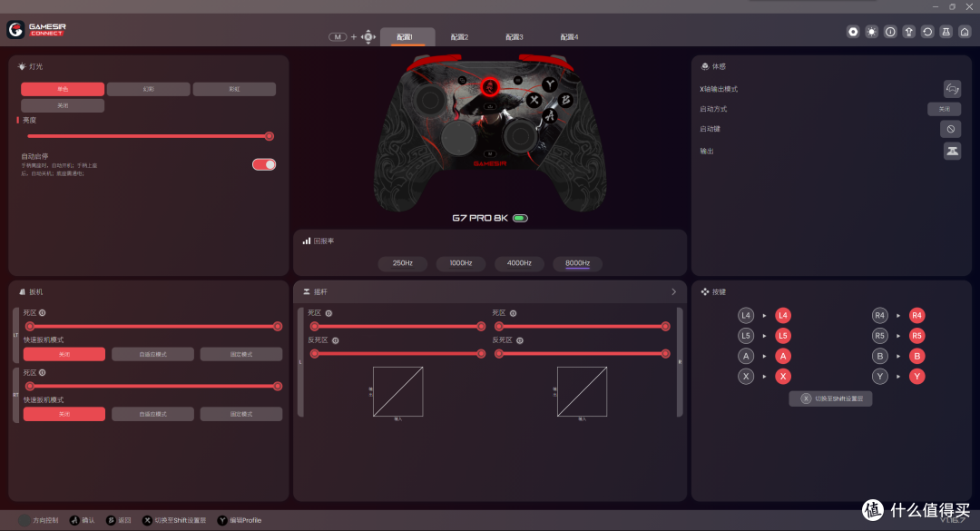Switch to the 配置4 profile tab
Screen dimensions: 980x531
point(569,37)
